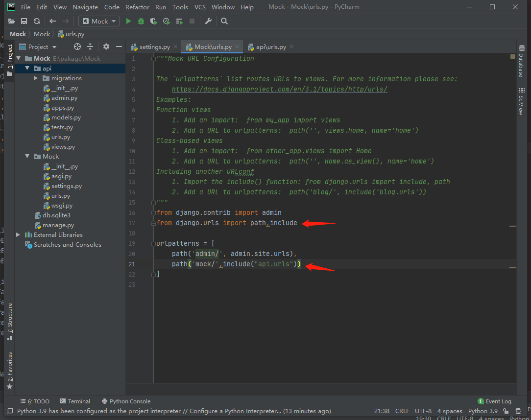Click the tool window toggle icon in status bar
This screenshot has width=531, height=420.
(10, 411)
